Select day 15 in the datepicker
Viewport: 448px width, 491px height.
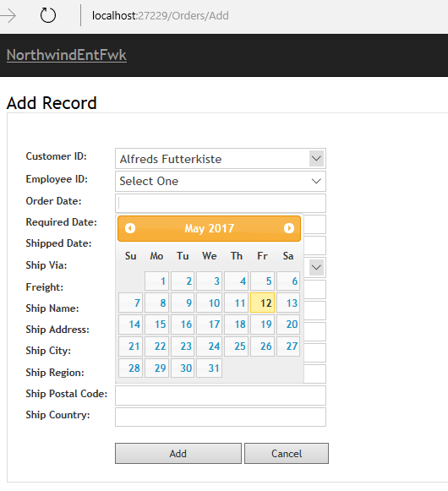click(157, 325)
